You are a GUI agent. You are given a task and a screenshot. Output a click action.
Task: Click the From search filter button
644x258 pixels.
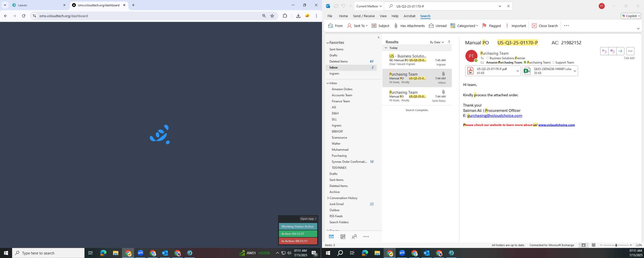(x=335, y=26)
